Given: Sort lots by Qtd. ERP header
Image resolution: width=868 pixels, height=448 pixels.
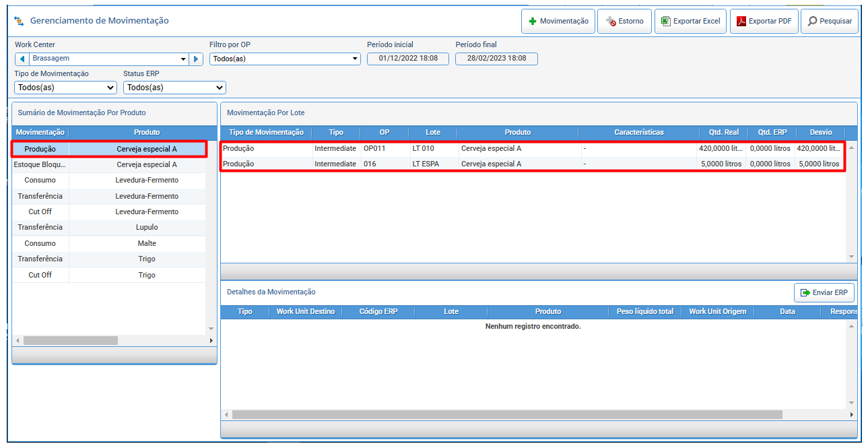Looking at the screenshot, I should [772, 132].
